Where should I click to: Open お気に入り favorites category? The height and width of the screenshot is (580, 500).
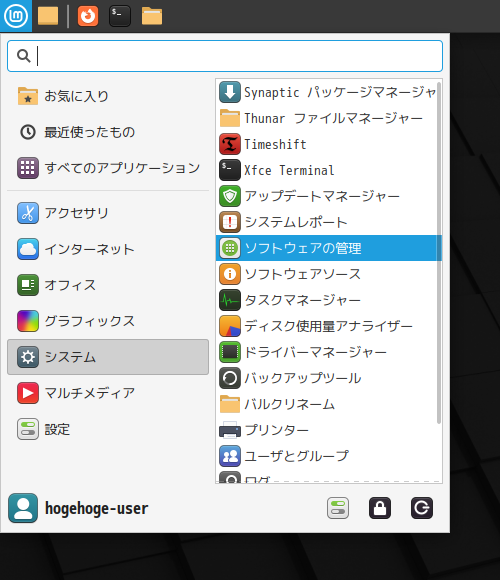tap(108, 96)
